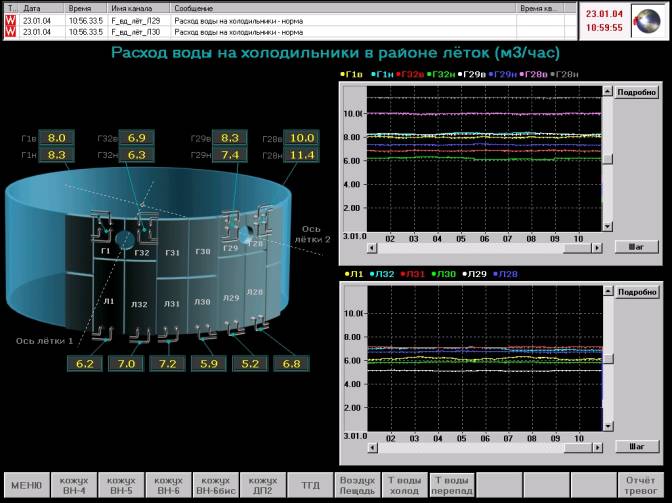672x503 pixels.
Task: Select the Л30 cooler segment on furnace
Action: (x=202, y=301)
